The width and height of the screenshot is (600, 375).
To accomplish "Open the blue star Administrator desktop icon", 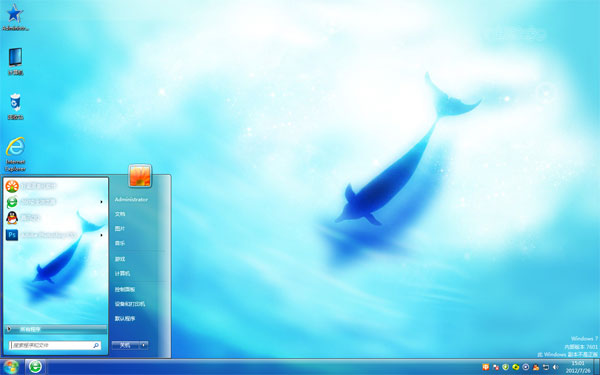I will point(15,17).
